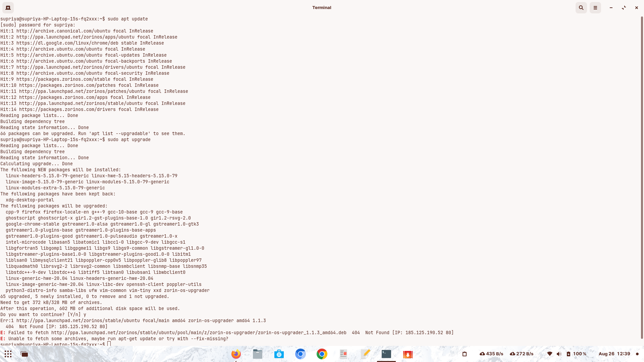Click the 'linux-generic-hwe-20.04' package name
644x362 pixels.
pos(37,279)
